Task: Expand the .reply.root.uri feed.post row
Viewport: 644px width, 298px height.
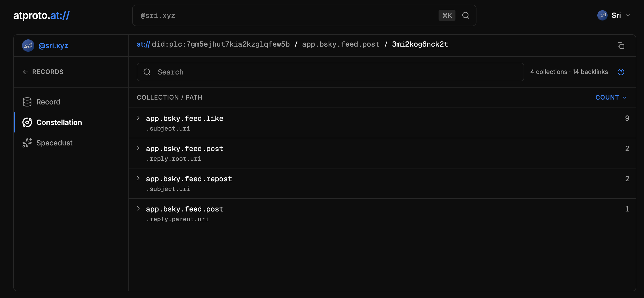Action: tap(138, 148)
